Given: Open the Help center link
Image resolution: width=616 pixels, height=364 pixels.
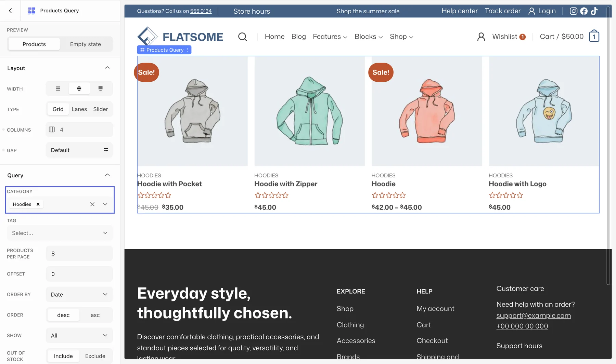Looking at the screenshot, I should pyautogui.click(x=459, y=11).
